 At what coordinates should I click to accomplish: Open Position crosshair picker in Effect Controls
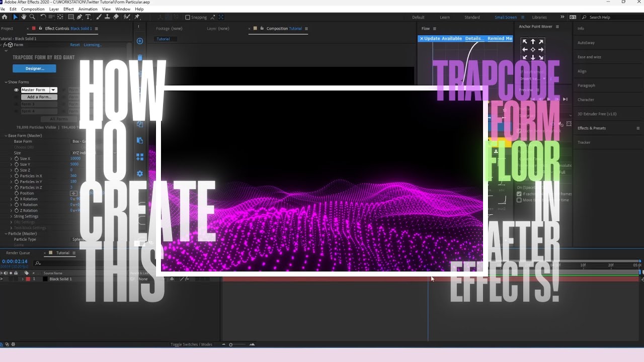tap(73, 193)
